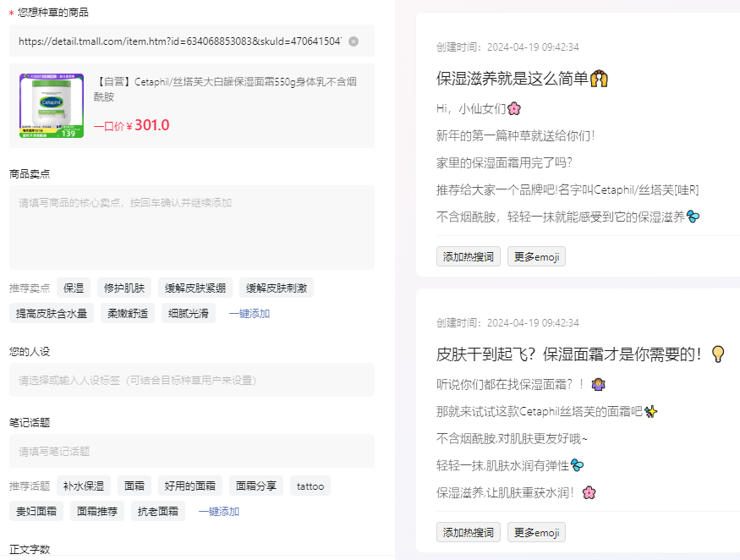Image resolution: width=740 pixels, height=560 pixels.
Task: Click the price 301.0
Action: 152,125
